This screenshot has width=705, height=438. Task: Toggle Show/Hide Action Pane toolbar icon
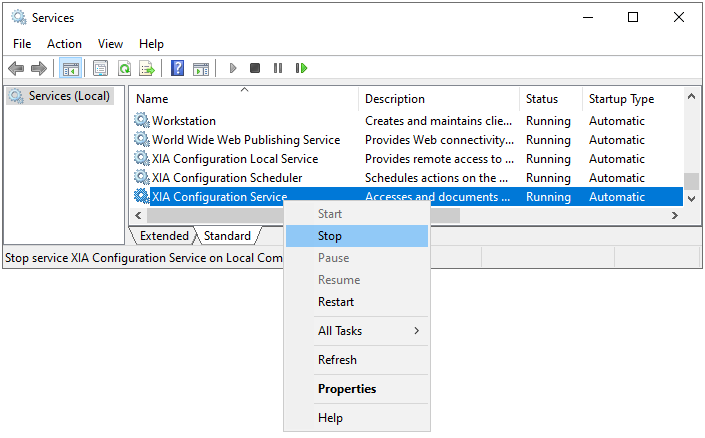201,68
